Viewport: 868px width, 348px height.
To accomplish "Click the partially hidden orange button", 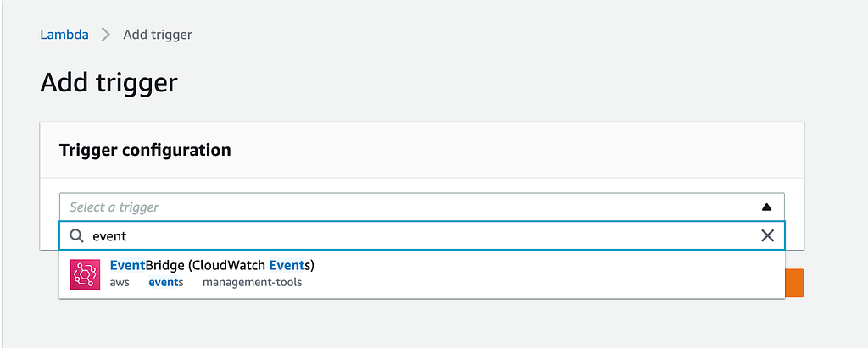I will [x=794, y=284].
